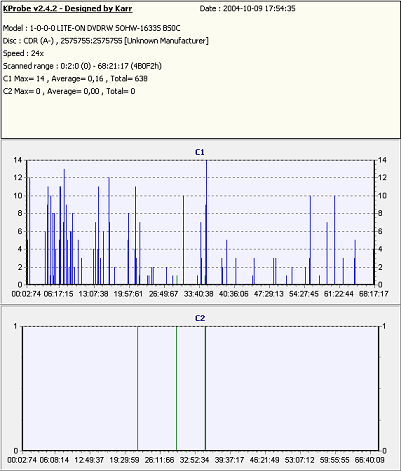Click C1 axis time label 06:17:15
Viewport: 401px width, 471px height.
click(58, 294)
